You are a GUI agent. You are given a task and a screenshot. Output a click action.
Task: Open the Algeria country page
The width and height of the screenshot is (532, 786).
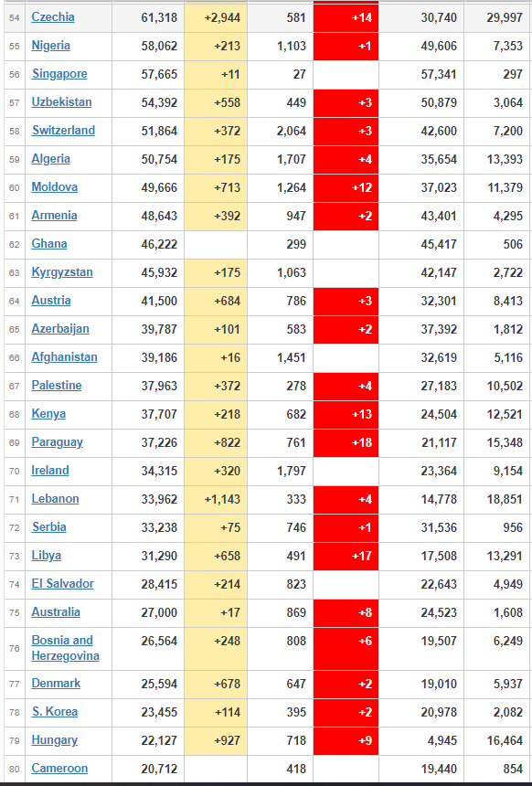(x=50, y=159)
